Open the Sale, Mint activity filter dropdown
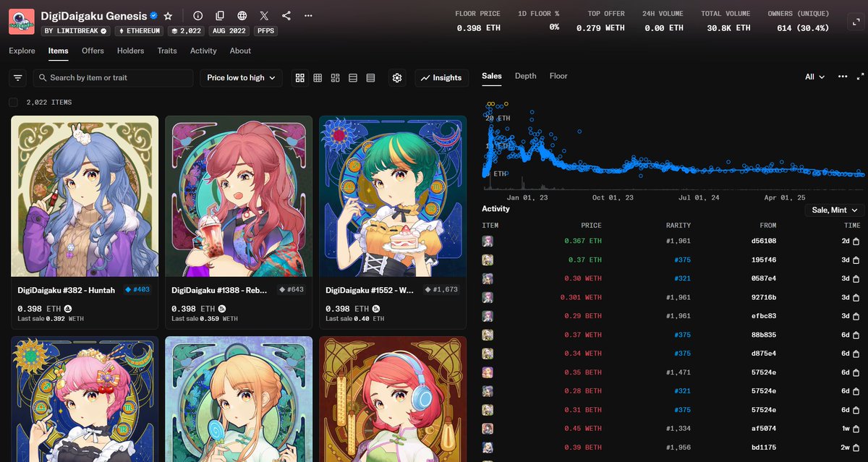This screenshot has width=868, height=462. pos(835,210)
